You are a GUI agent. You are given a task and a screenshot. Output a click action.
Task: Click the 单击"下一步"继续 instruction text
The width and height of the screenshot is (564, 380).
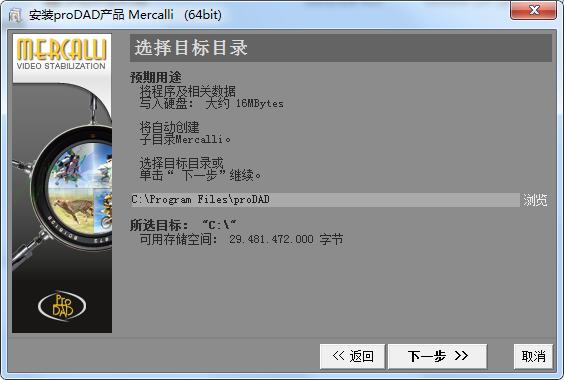(200, 176)
